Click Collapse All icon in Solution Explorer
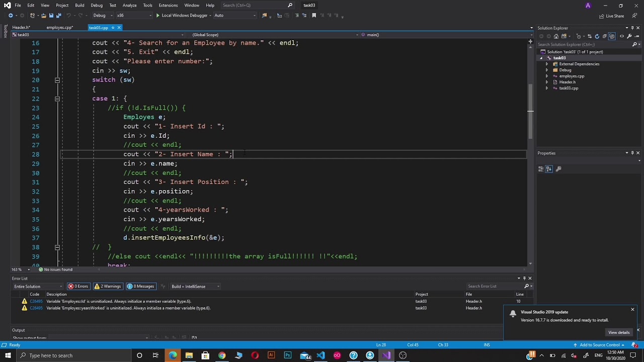The width and height of the screenshot is (644, 362). [x=605, y=36]
